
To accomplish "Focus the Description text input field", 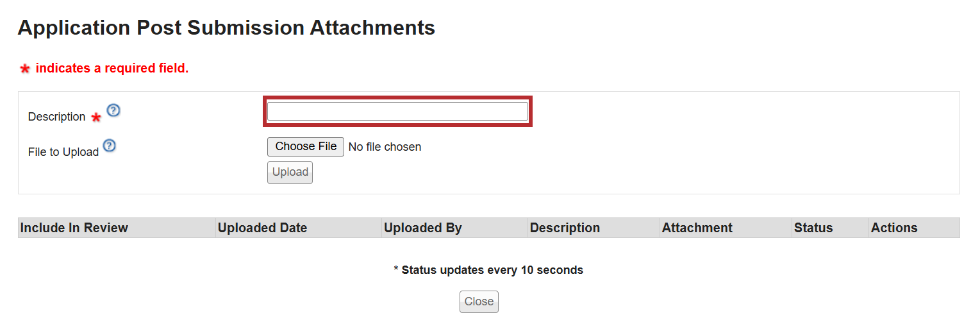I will 397,112.
